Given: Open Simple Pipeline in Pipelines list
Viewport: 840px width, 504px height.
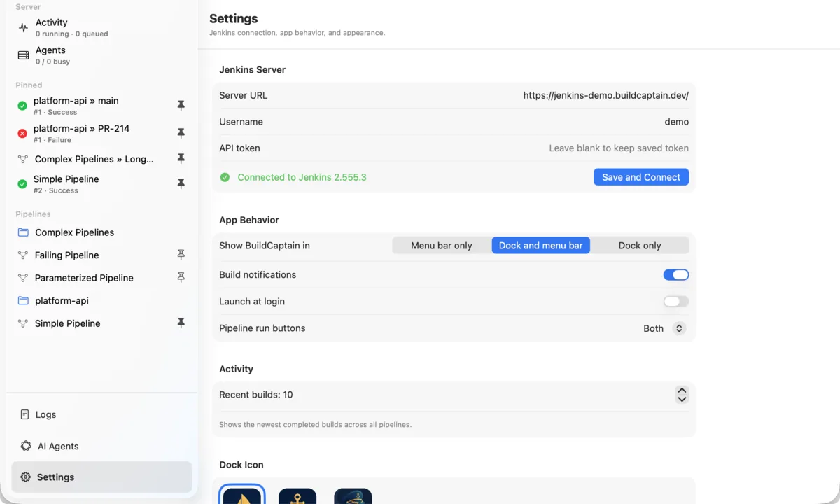Looking at the screenshot, I should (x=101, y=323).
